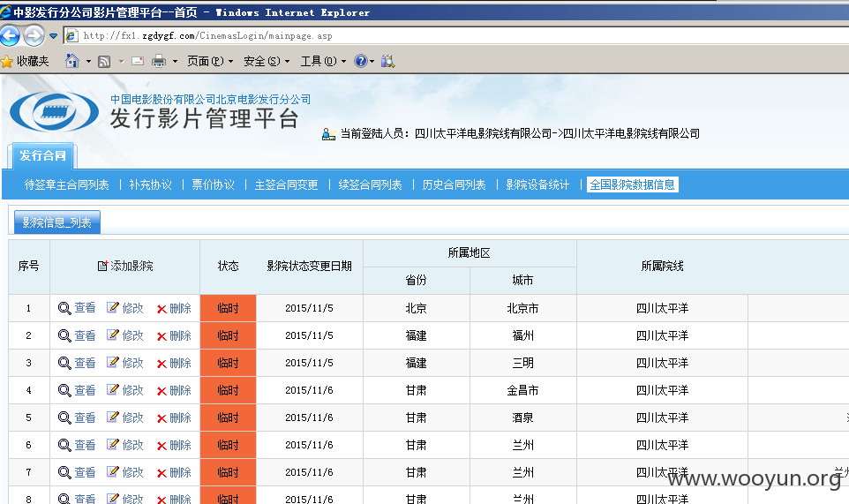This screenshot has height=504, width=849.
Task: Click 查看 link in row 2
Action: click(85, 335)
